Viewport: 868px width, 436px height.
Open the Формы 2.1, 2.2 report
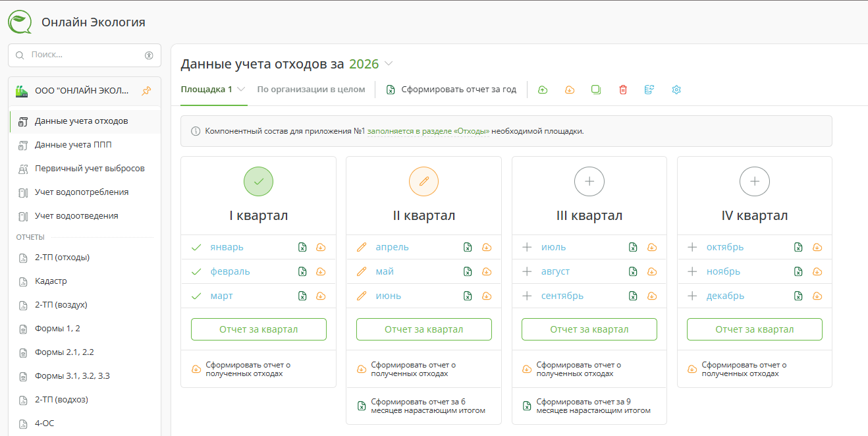coord(84,352)
